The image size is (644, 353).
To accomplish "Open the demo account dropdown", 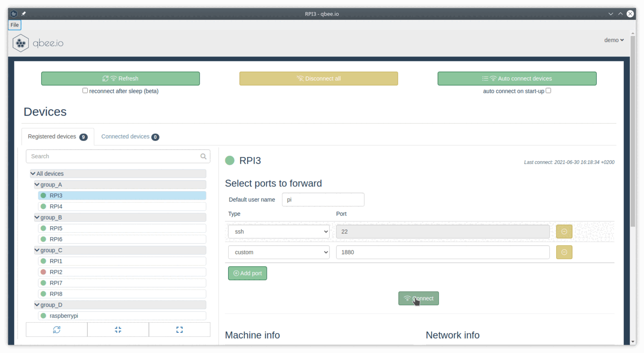I will [614, 40].
